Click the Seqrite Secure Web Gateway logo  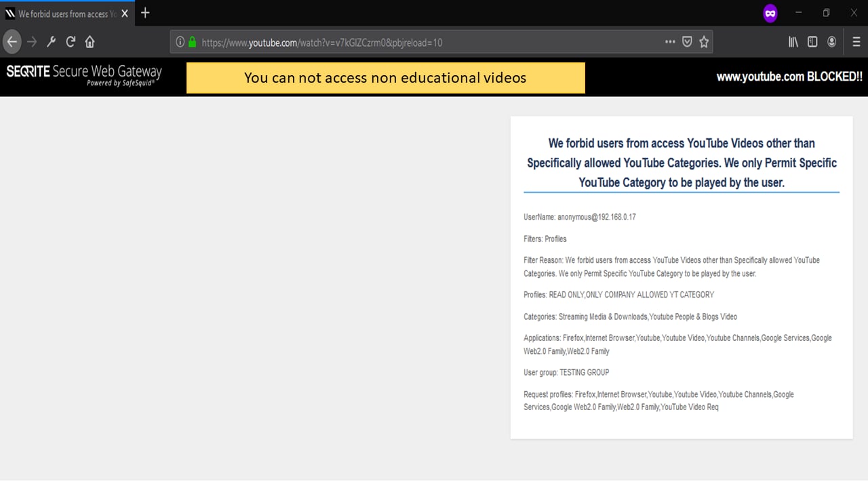tap(84, 76)
